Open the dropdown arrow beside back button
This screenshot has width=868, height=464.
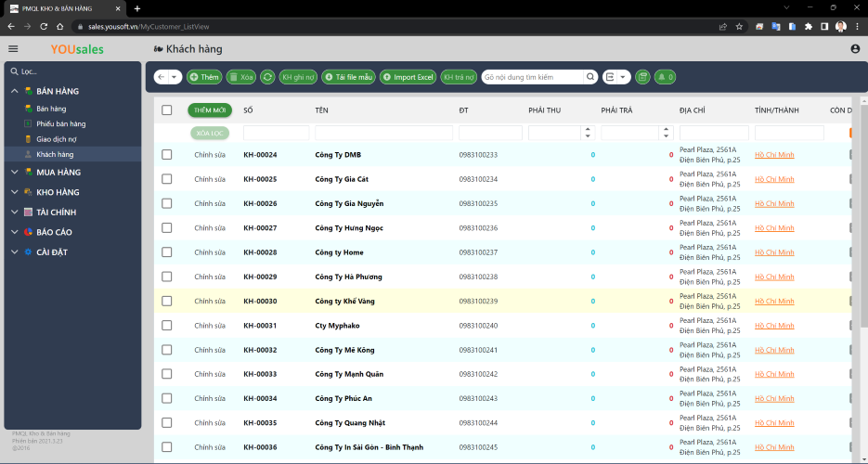coord(175,77)
